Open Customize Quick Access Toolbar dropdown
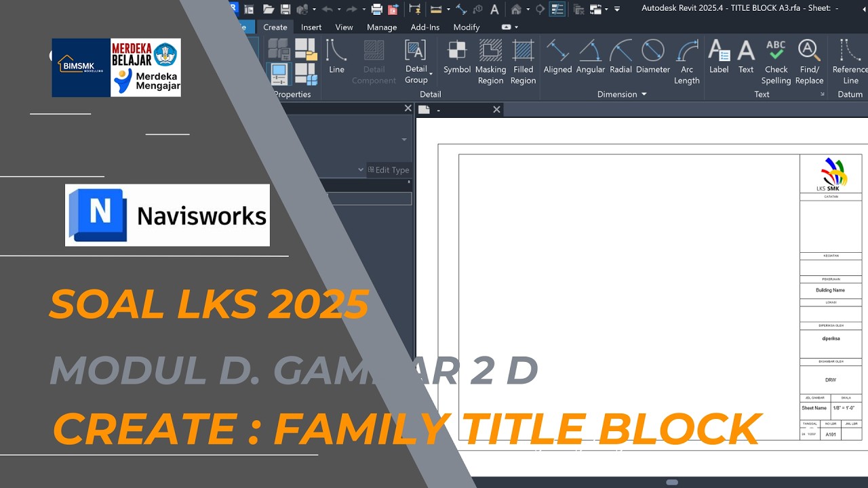868x488 pixels. (x=617, y=9)
